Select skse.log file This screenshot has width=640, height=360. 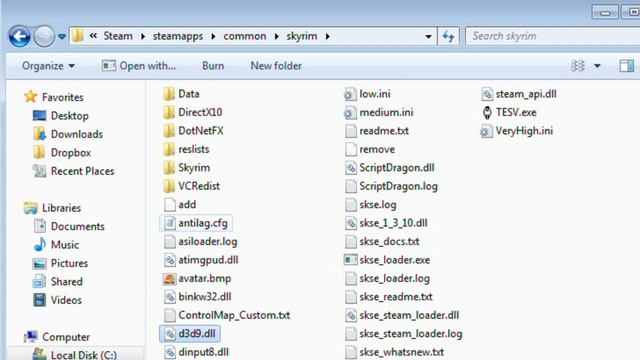[371, 204]
